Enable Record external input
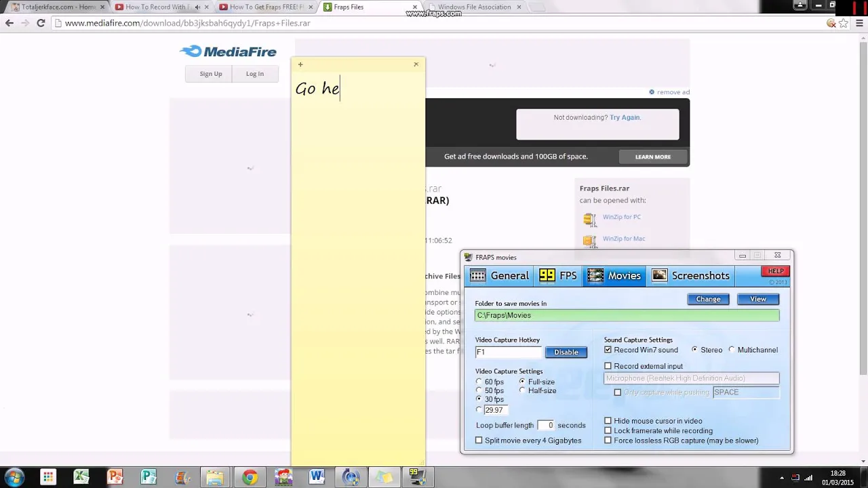Viewport: 868px width, 488px height. (608, 366)
